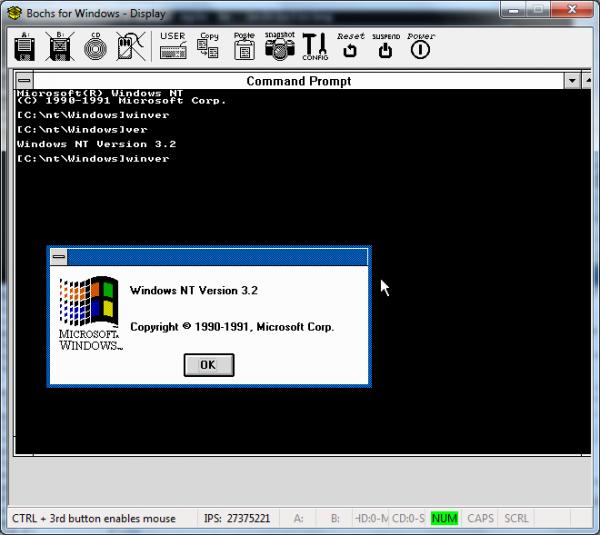Click the CD-ROM drive icon

click(x=95, y=47)
